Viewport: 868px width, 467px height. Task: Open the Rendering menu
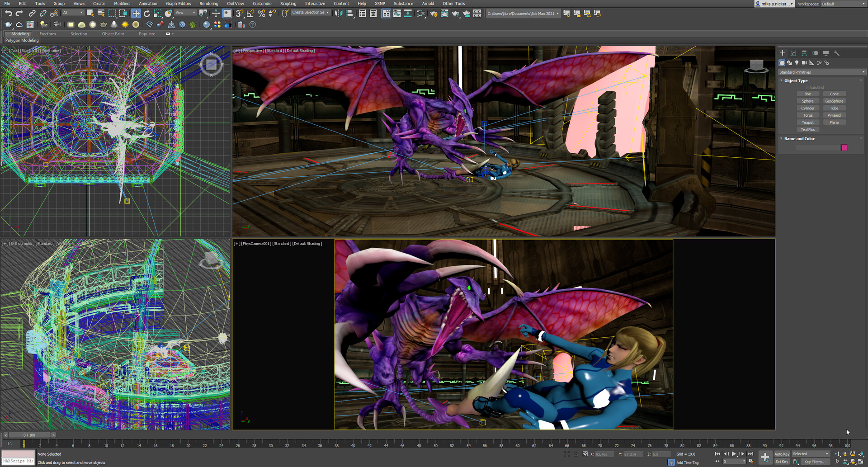209,4
